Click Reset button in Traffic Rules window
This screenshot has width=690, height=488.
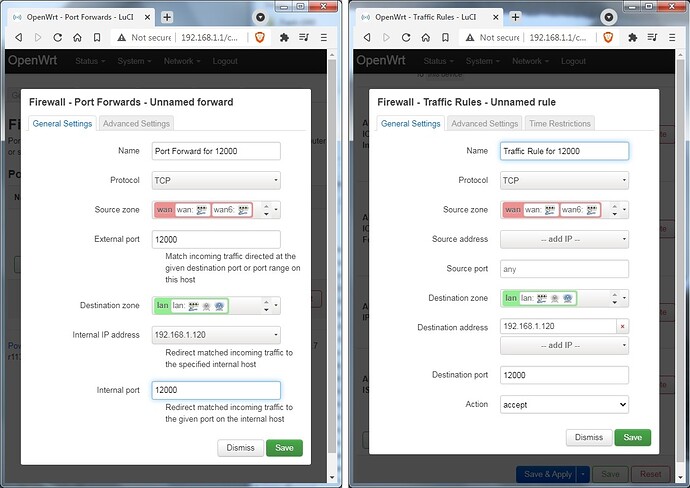coord(650,474)
